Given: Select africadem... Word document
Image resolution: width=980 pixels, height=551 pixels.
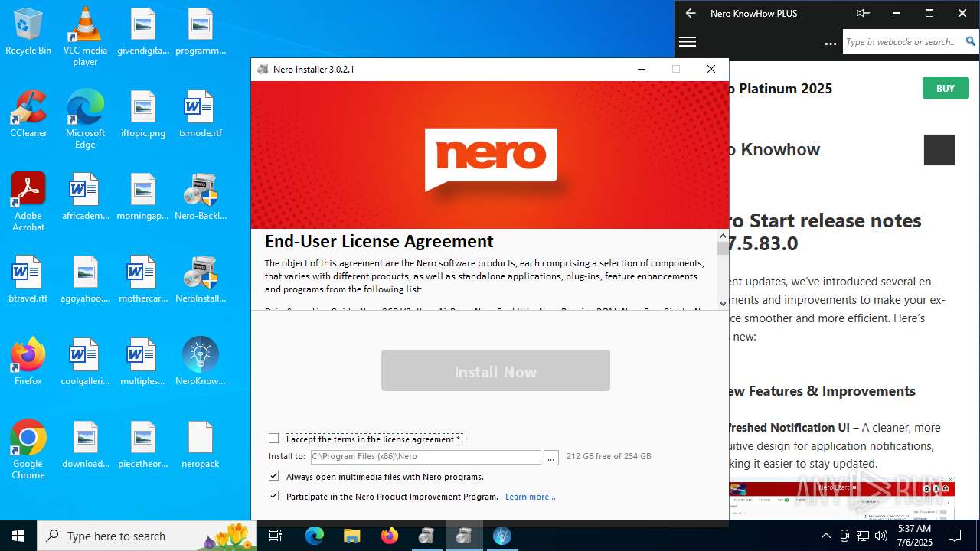Looking at the screenshot, I should click(85, 197).
